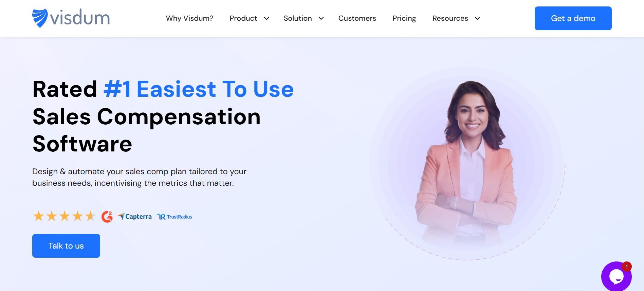Open the Pricing page

[404, 18]
